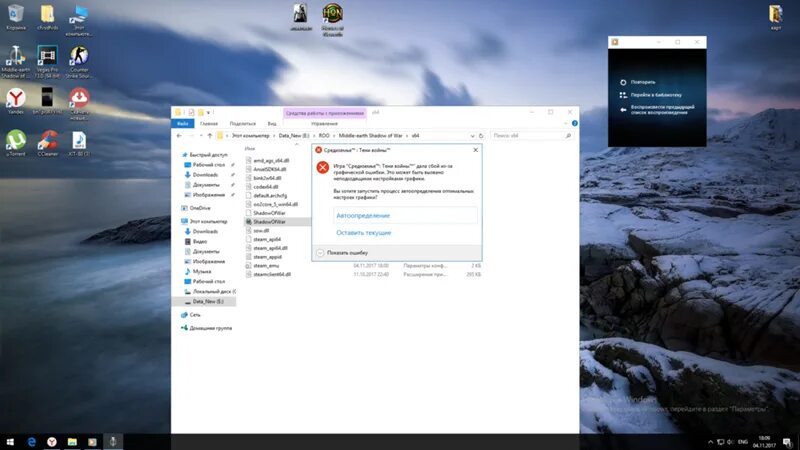Open Yandex browser from the taskbar

(x=52, y=442)
